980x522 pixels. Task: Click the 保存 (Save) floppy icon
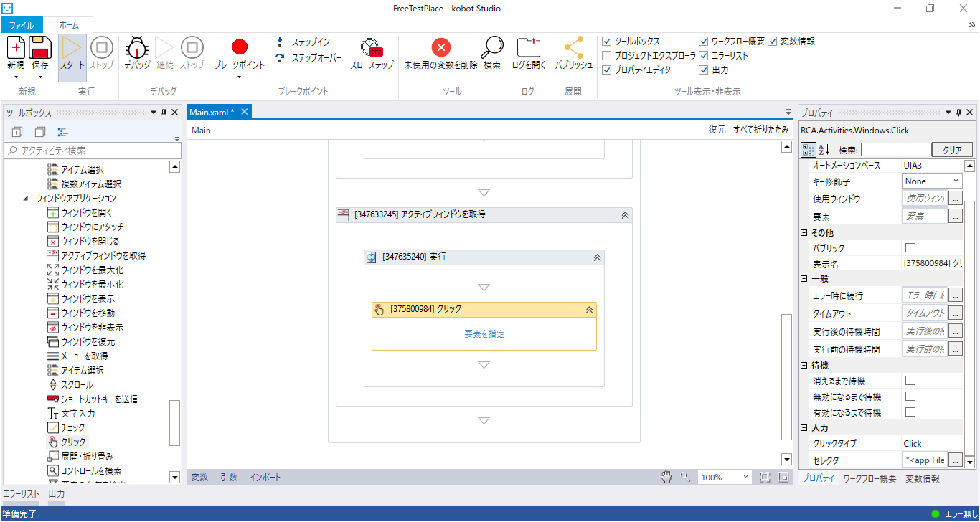(x=40, y=47)
